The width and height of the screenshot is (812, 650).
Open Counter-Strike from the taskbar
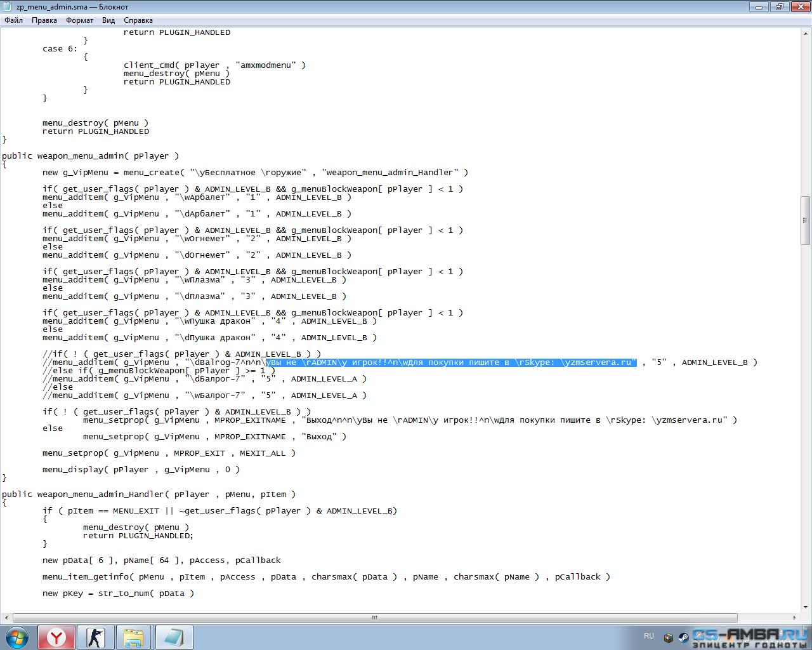click(96, 637)
